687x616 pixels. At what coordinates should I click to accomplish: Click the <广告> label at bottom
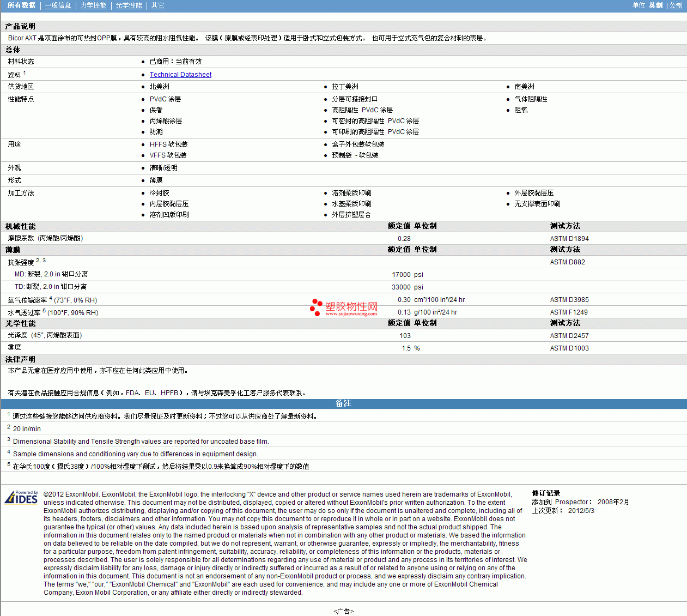click(344, 612)
